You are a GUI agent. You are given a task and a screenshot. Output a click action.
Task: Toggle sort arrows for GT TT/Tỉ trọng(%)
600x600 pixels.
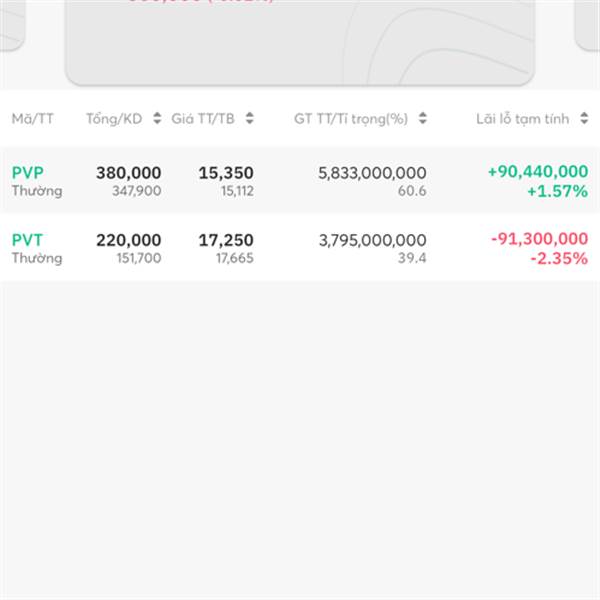[423, 119]
